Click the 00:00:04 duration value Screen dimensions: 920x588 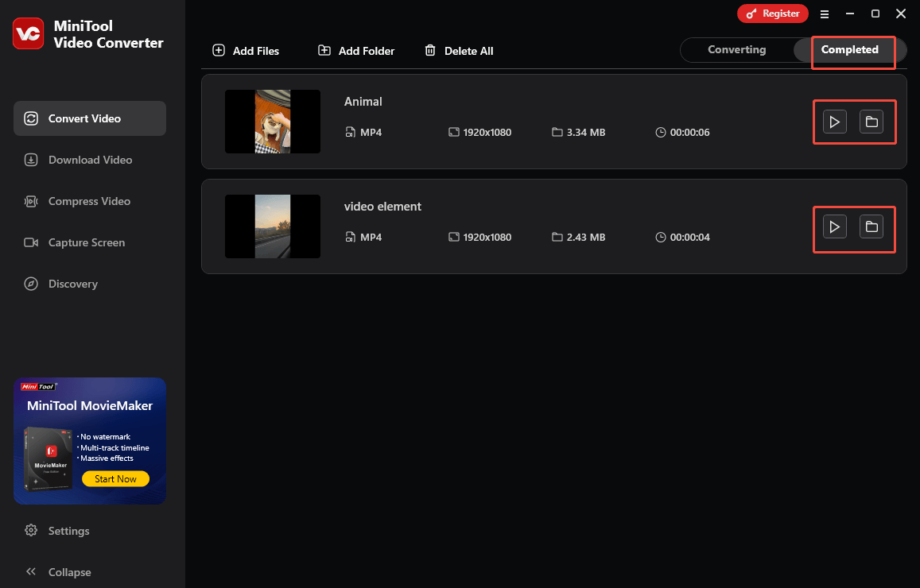tap(689, 238)
